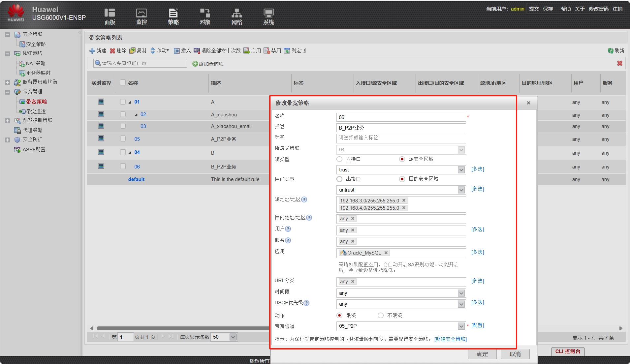Click help icon next to 用户
The image size is (630, 364).
coord(288,229)
